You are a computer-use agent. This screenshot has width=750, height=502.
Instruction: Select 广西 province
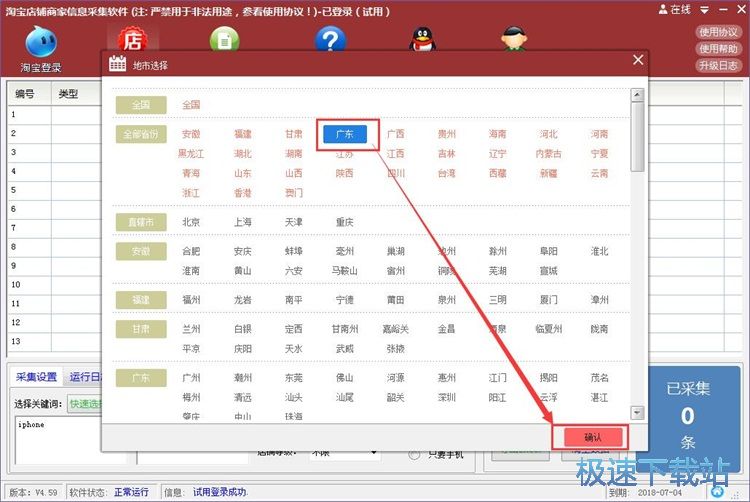click(x=396, y=134)
